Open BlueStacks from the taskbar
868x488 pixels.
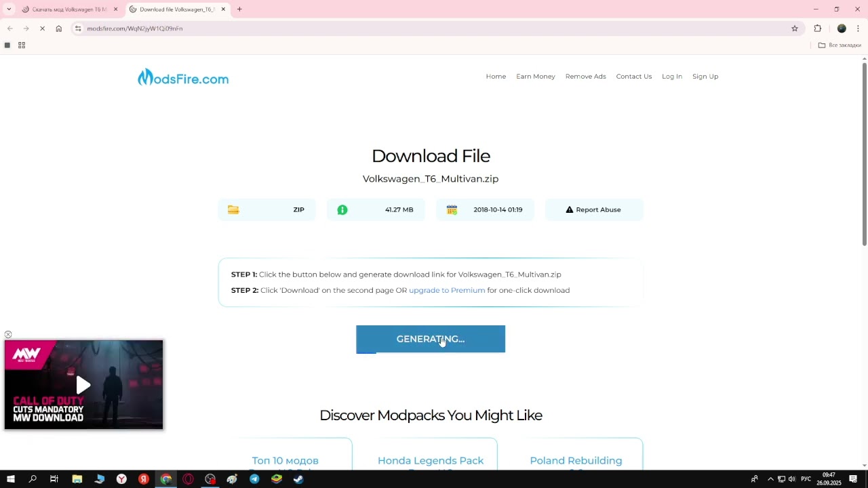click(x=277, y=479)
